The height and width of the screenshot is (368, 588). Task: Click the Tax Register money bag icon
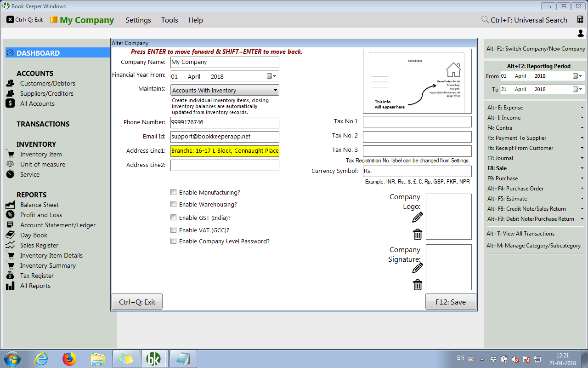point(10,276)
